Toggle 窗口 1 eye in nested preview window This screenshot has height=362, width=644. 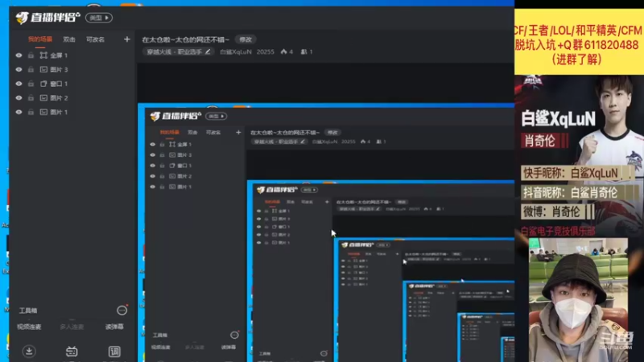(153, 166)
